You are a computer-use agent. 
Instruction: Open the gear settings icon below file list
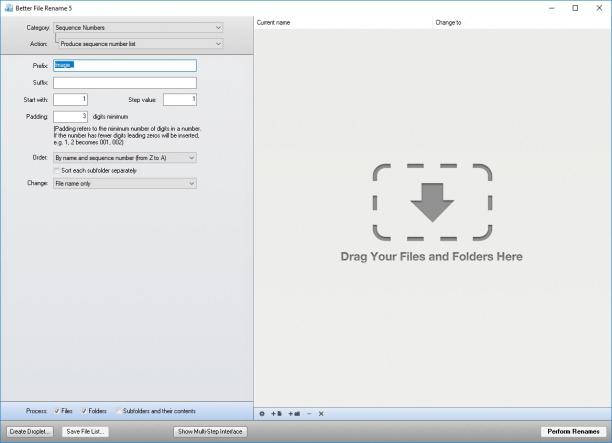262,414
